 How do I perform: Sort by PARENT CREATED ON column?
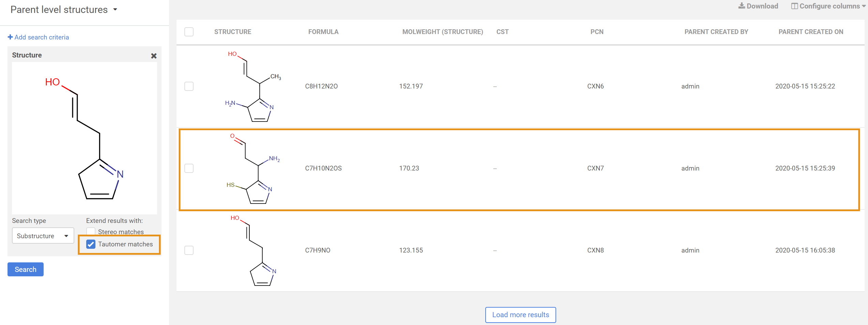click(x=810, y=32)
